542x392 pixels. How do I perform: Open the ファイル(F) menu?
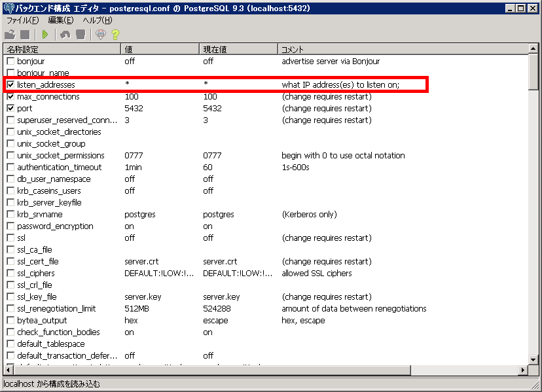coord(23,20)
